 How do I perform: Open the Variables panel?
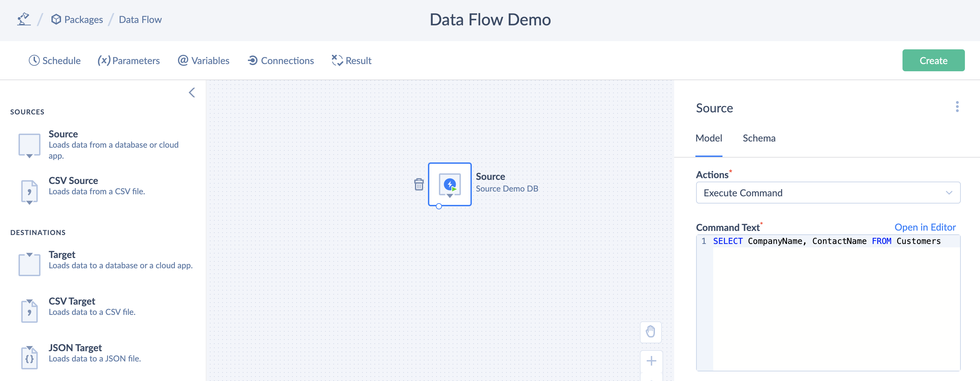[x=204, y=60]
